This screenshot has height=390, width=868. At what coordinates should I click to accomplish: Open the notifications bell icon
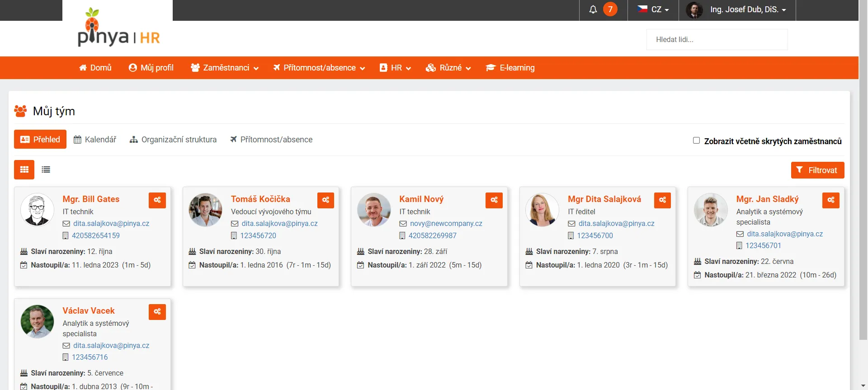point(593,9)
